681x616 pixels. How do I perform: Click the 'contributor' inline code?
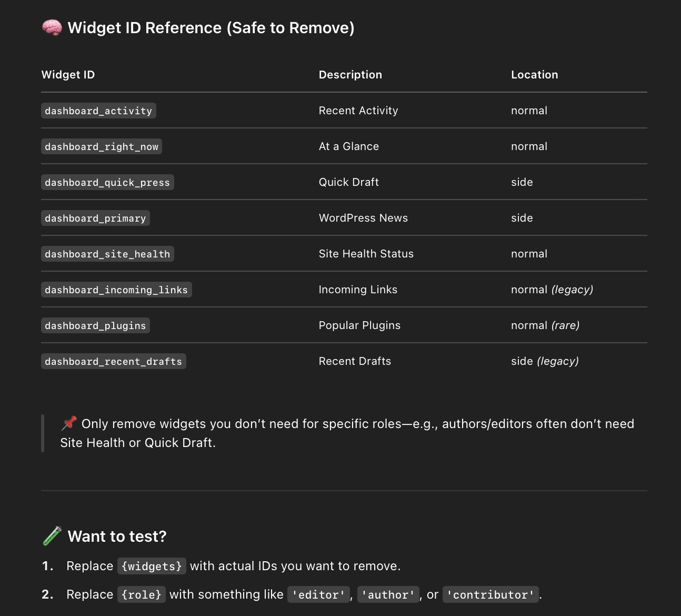[490, 594]
